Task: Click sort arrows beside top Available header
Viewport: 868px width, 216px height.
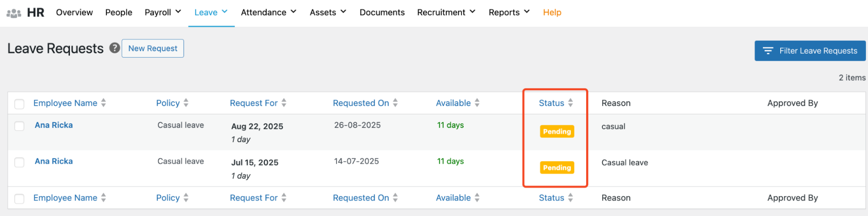Action: pyautogui.click(x=477, y=103)
